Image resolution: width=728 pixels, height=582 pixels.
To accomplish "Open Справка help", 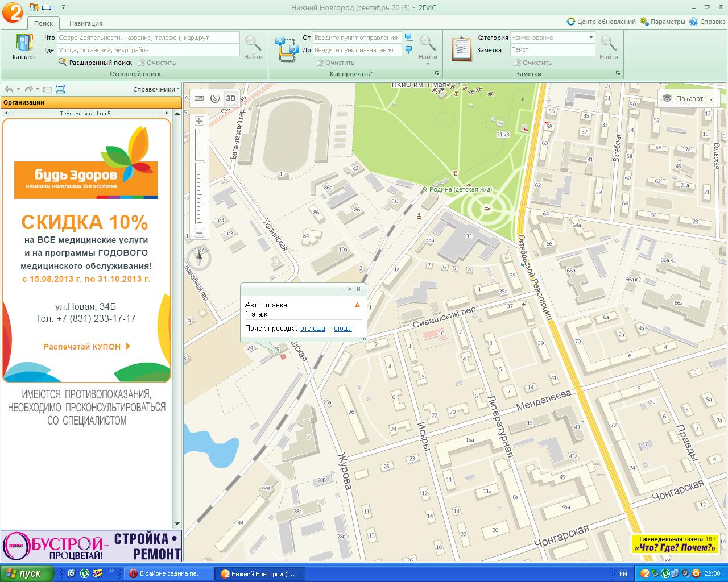I will click(x=708, y=22).
